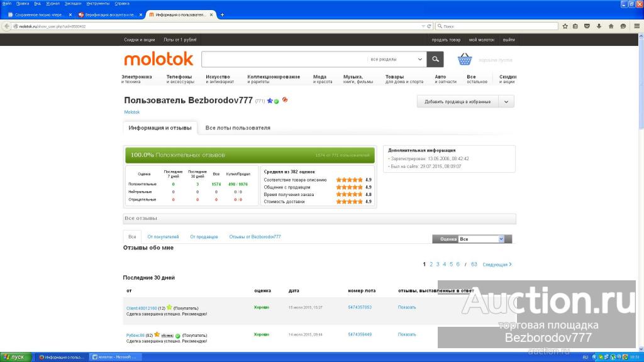Open 'Лоты от 1 рубля!' link
The width and height of the screenshot is (644, 362).
click(x=180, y=40)
